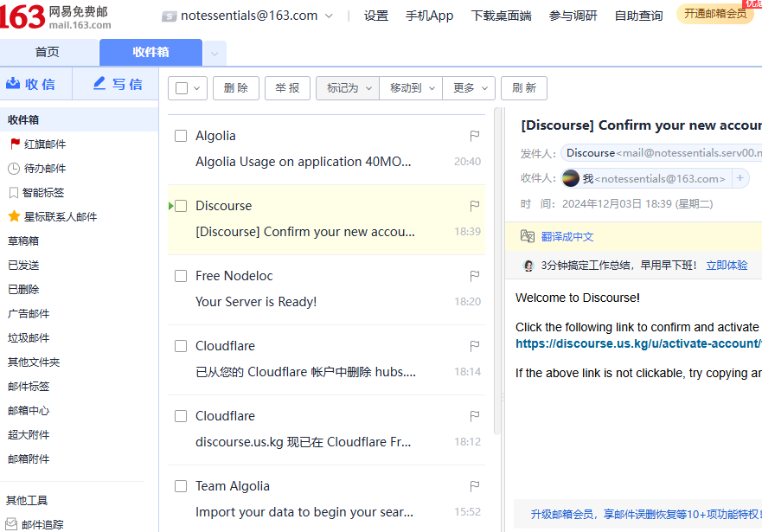The image size is (762, 532).
Task: Click the account avatar icon beside email address
Action: point(169,16)
